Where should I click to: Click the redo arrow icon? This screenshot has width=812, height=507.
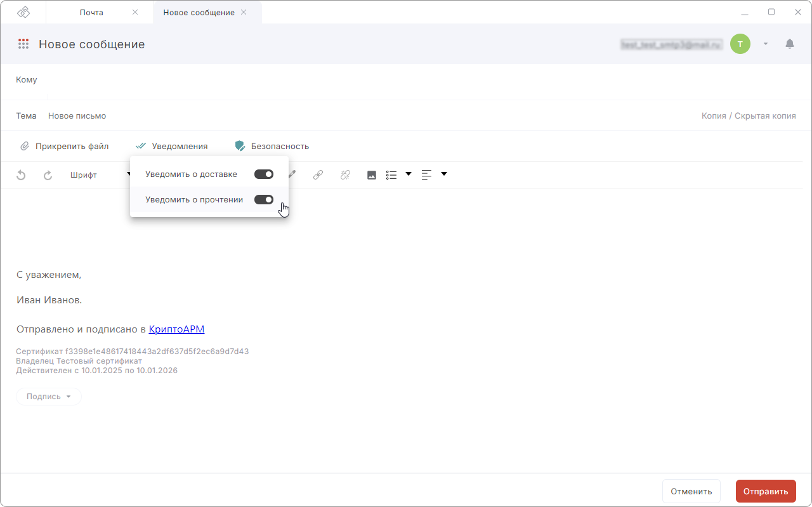(x=48, y=175)
